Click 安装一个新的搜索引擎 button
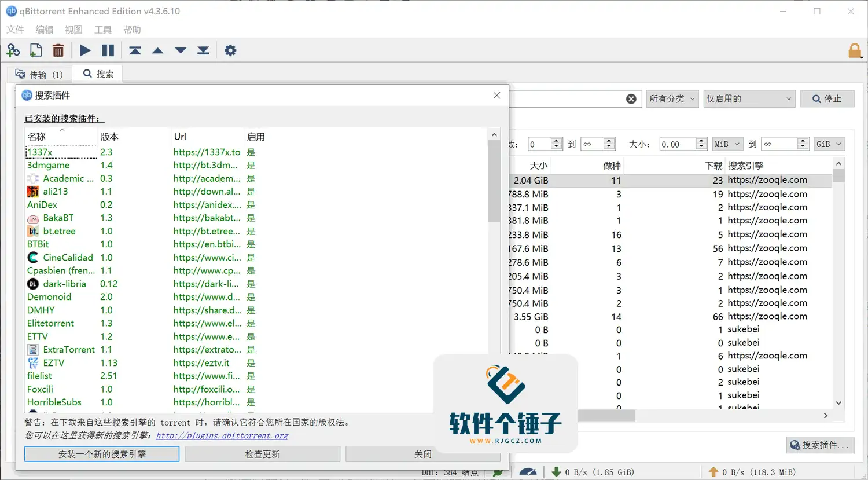Image resolution: width=868 pixels, height=480 pixels. point(102,454)
